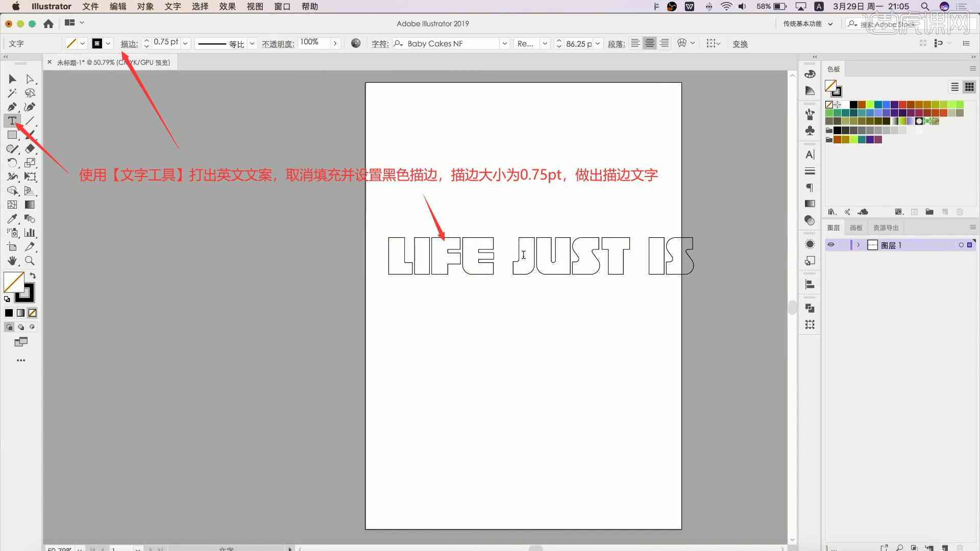The width and height of the screenshot is (980, 551).
Task: Select the Blend tool
Action: click(x=30, y=219)
